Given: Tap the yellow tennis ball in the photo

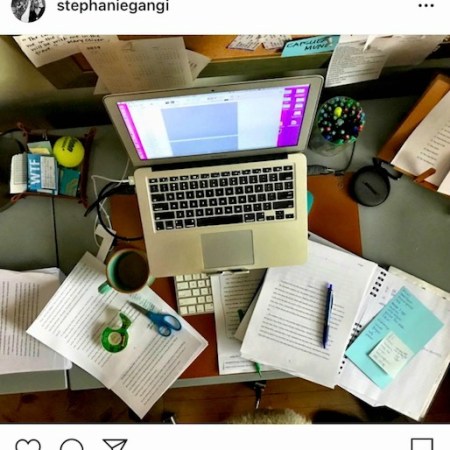Looking at the screenshot, I should point(69,152).
